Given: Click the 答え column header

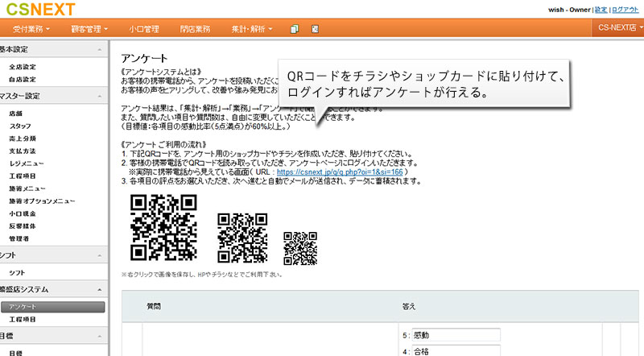Looking at the screenshot, I should click(409, 306).
